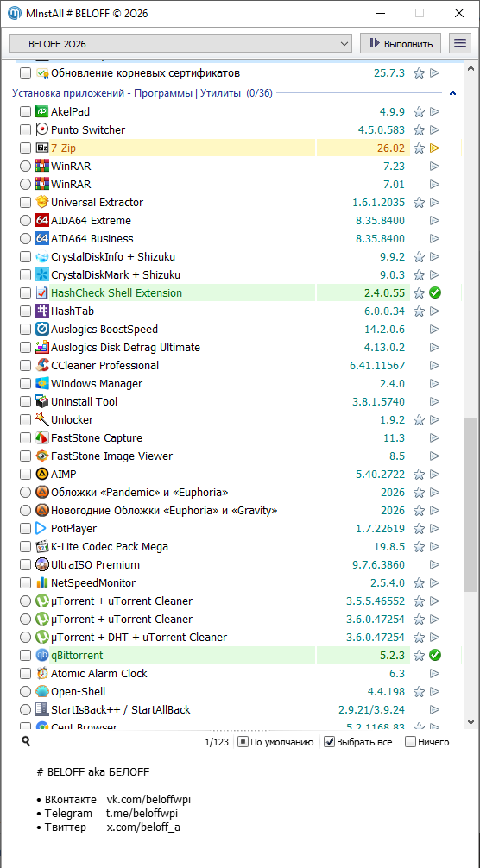Image resolution: width=480 pixels, height=868 pixels.
Task: Toggle the Ничего checkbox
Action: [410, 742]
